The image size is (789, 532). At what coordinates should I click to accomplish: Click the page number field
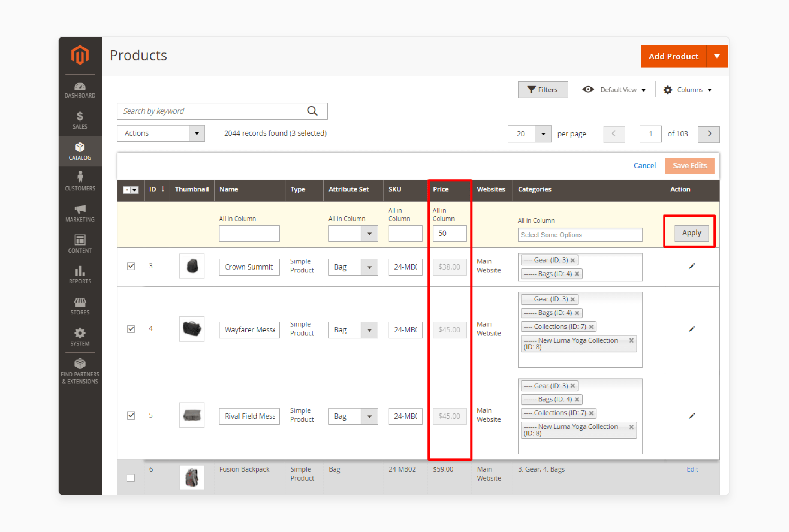click(651, 134)
